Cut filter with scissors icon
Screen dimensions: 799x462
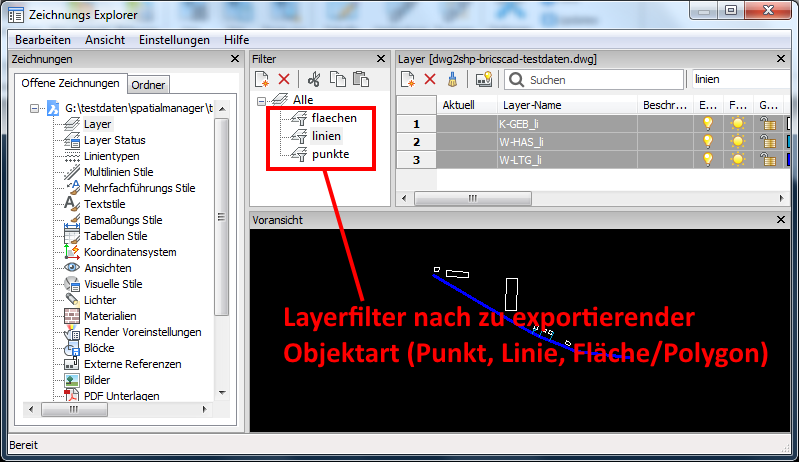(x=314, y=79)
